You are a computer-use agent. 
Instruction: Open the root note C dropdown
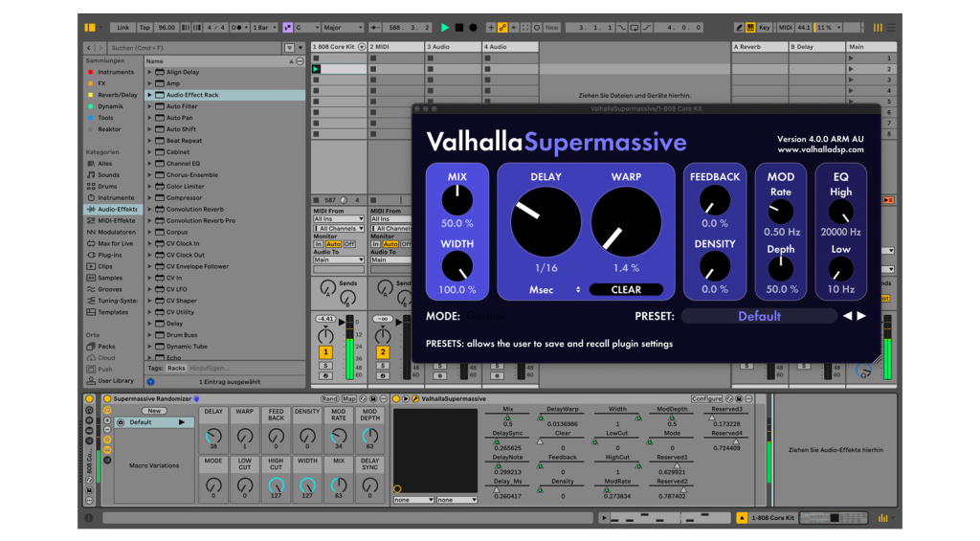pyautogui.click(x=307, y=28)
